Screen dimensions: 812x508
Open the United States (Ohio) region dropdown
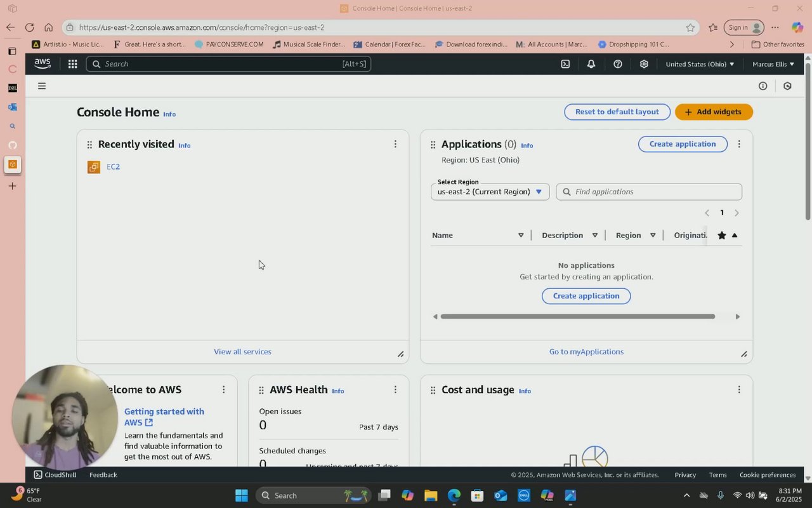point(700,64)
